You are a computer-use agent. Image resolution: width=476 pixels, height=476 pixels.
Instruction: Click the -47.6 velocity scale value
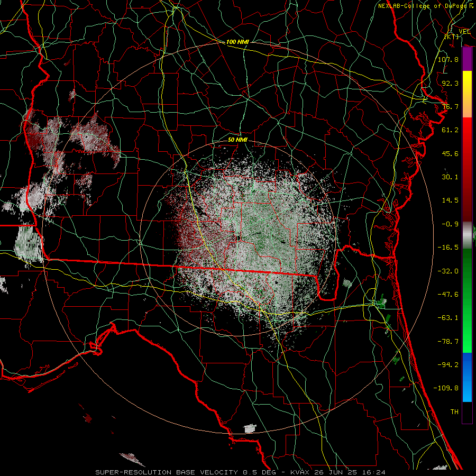pyautogui.click(x=448, y=295)
